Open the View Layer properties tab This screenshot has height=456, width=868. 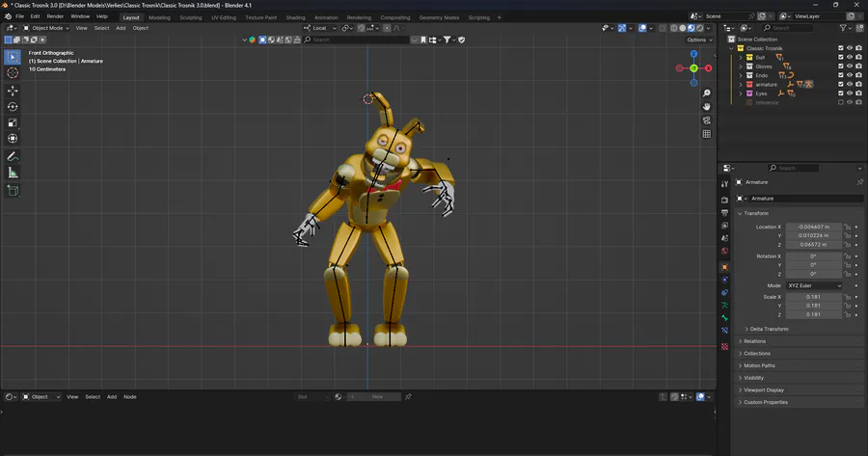tap(724, 226)
